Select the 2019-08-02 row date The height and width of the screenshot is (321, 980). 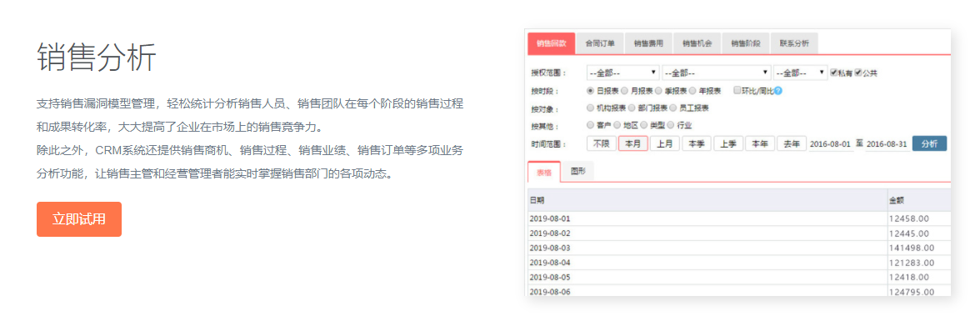click(x=550, y=233)
